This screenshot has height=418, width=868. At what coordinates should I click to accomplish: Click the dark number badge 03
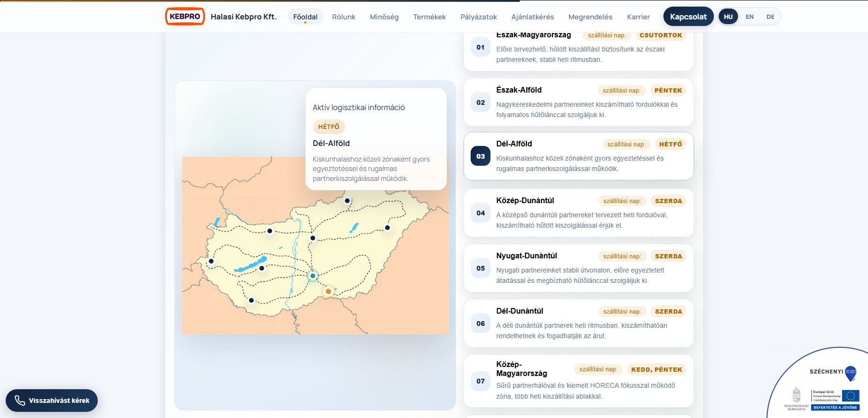pos(481,156)
